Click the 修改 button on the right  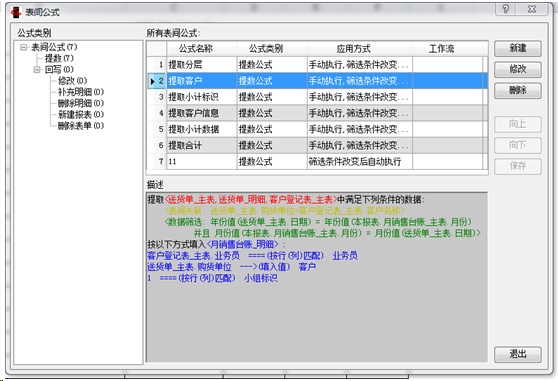pos(517,69)
